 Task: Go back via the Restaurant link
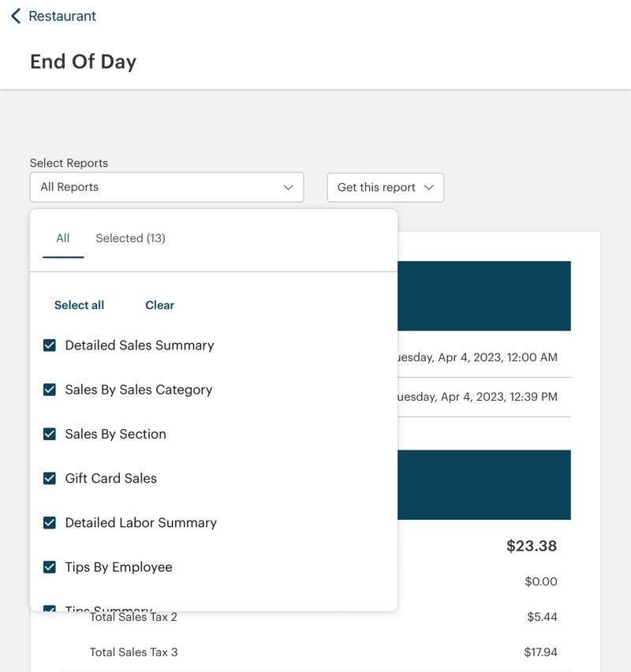click(x=62, y=16)
